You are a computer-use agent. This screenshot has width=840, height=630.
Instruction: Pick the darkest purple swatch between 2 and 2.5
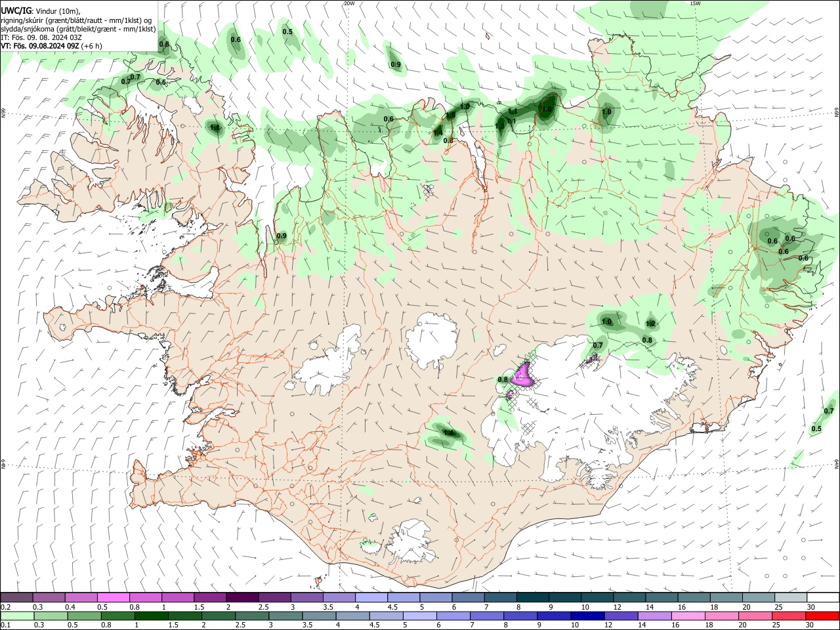click(x=241, y=598)
